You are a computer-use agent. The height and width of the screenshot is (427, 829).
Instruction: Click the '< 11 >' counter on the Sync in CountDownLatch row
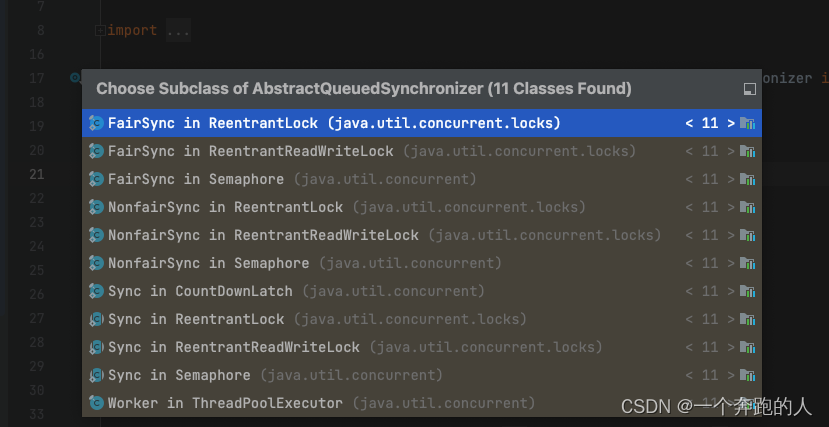pyautogui.click(x=710, y=291)
